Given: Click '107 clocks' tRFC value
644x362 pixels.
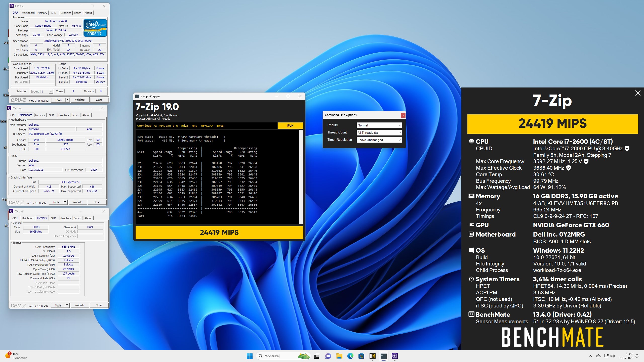Looking at the screenshot, I should point(68,274).
